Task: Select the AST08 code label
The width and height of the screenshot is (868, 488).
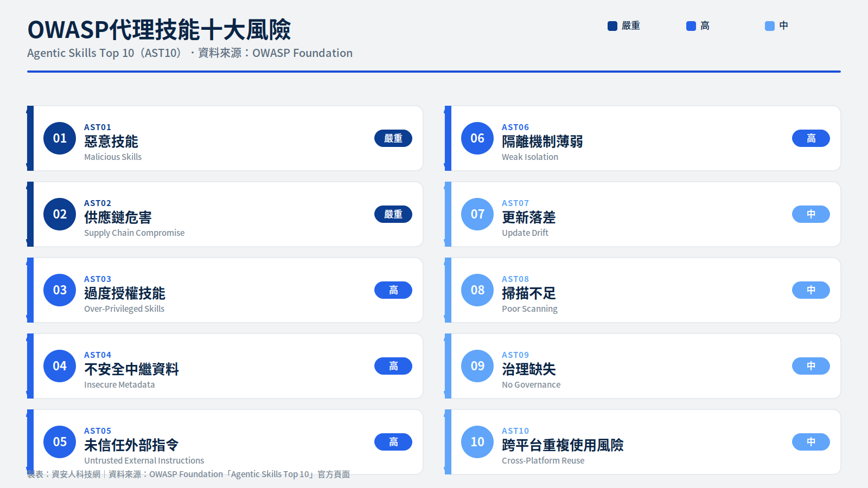Action: 515,279
